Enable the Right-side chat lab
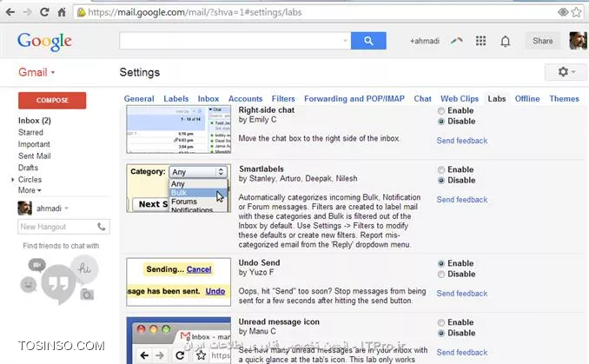This screenshot has height=364, width=589. click(x=441, y=111)
